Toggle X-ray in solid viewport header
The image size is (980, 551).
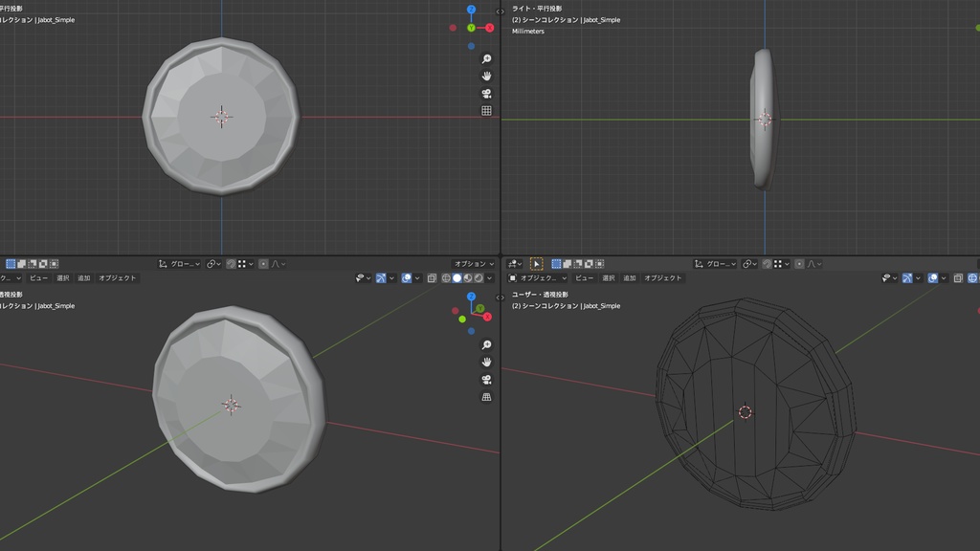pyautogui.click(x=432, y=278)
